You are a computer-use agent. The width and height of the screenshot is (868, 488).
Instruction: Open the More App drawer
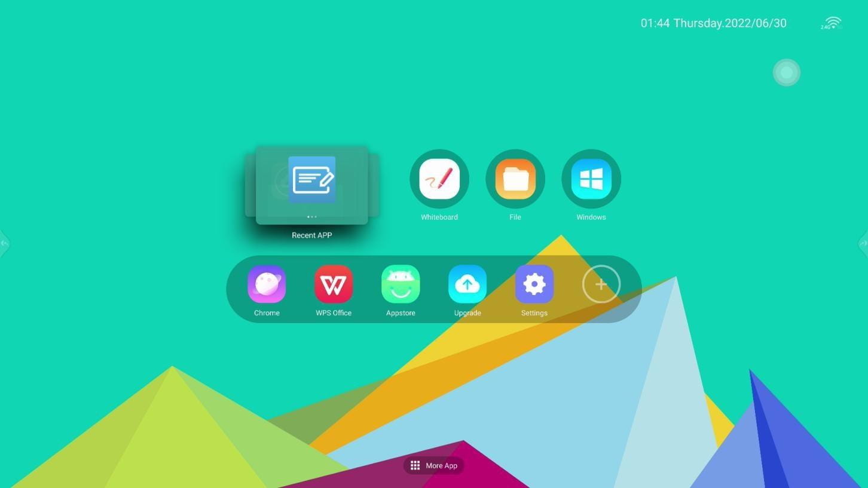tap(434, 465)
